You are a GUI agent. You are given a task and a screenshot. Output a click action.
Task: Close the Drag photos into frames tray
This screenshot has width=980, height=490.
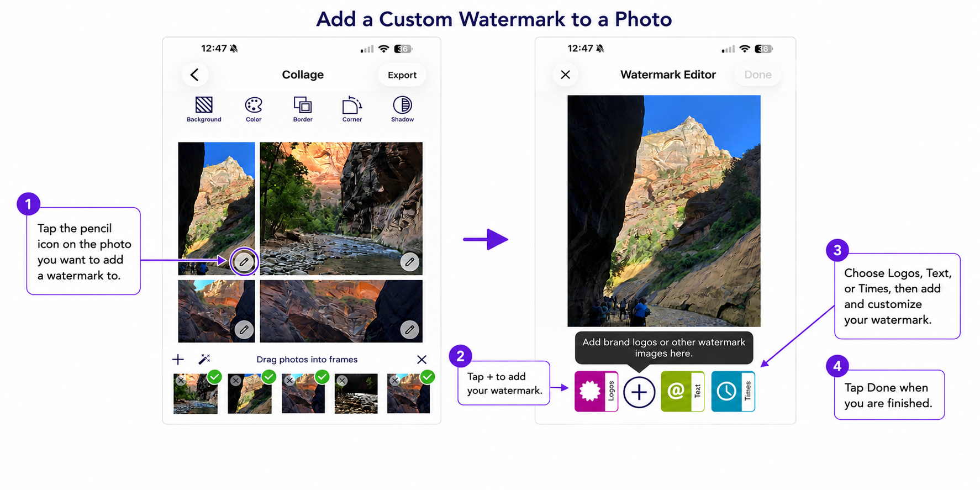point(421,360)
